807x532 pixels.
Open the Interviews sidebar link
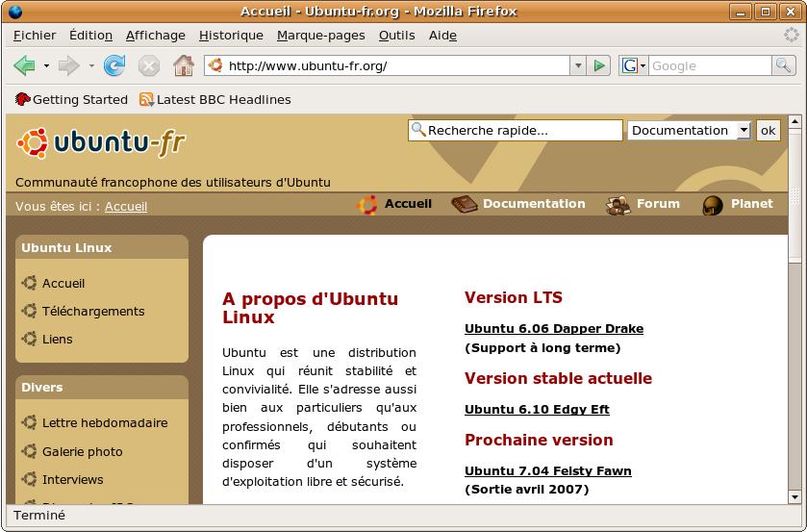pyautogui.click(x=72, y=479)
